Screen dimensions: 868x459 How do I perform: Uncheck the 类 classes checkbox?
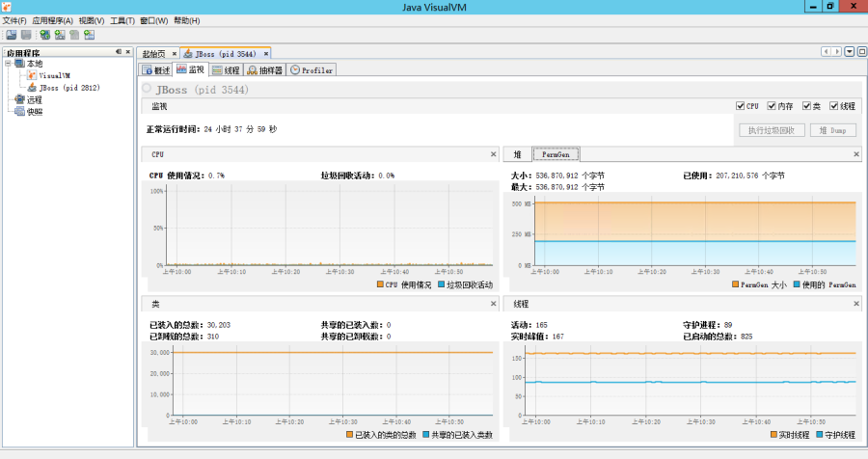pos(806,106)
